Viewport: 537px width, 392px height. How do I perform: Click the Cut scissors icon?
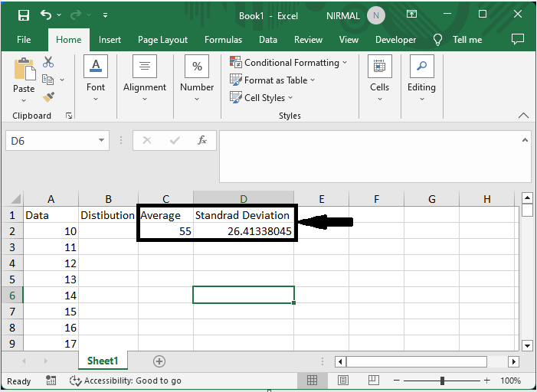click(x=48, y=62)
